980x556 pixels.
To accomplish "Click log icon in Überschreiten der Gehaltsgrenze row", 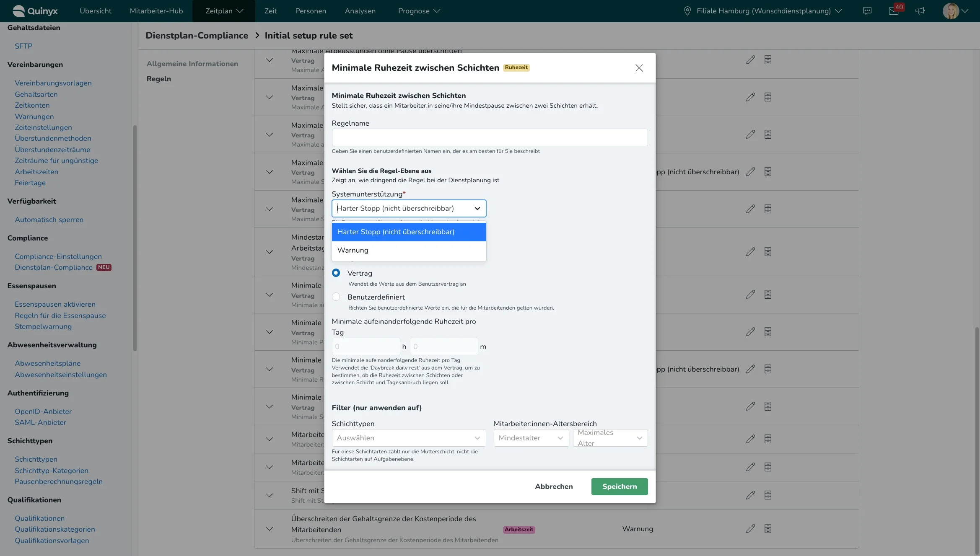I will click(x=768, y=529).
